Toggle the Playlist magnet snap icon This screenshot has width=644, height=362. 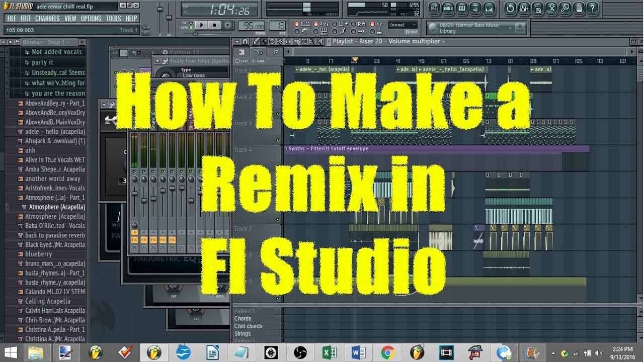click(x=245, y=42)
